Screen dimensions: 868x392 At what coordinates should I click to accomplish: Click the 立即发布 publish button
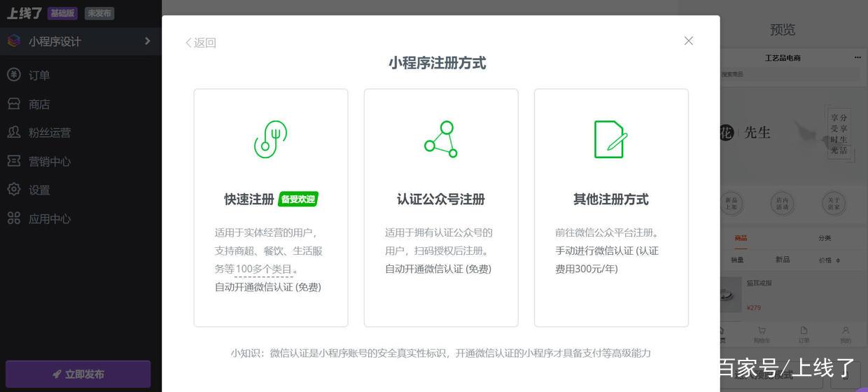[x=78, y=374]
